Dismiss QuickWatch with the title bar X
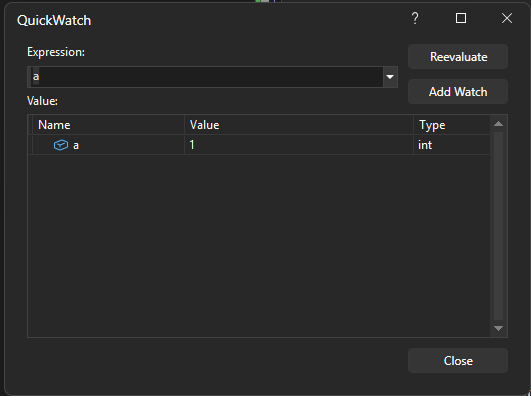 click(507, 18)
